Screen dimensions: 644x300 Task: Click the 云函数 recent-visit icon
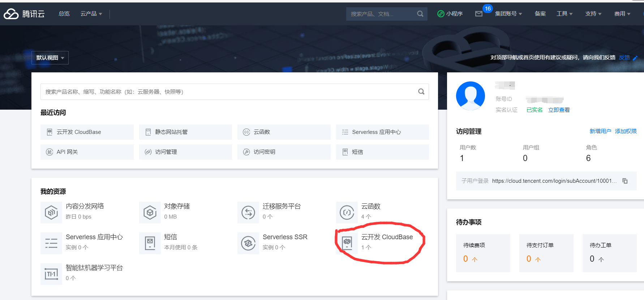[246, 132]
